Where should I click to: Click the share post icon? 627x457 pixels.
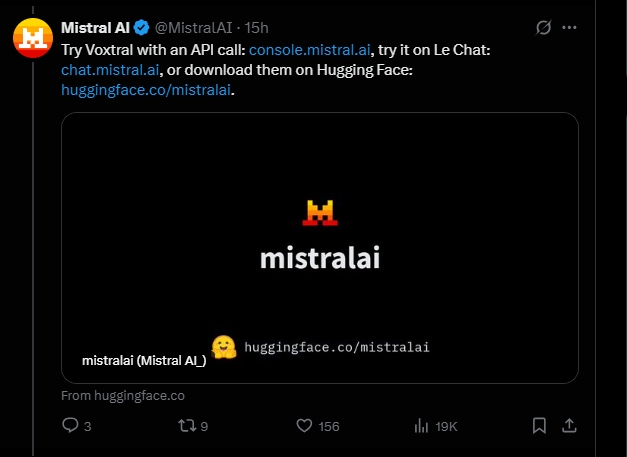coord(570,426)
